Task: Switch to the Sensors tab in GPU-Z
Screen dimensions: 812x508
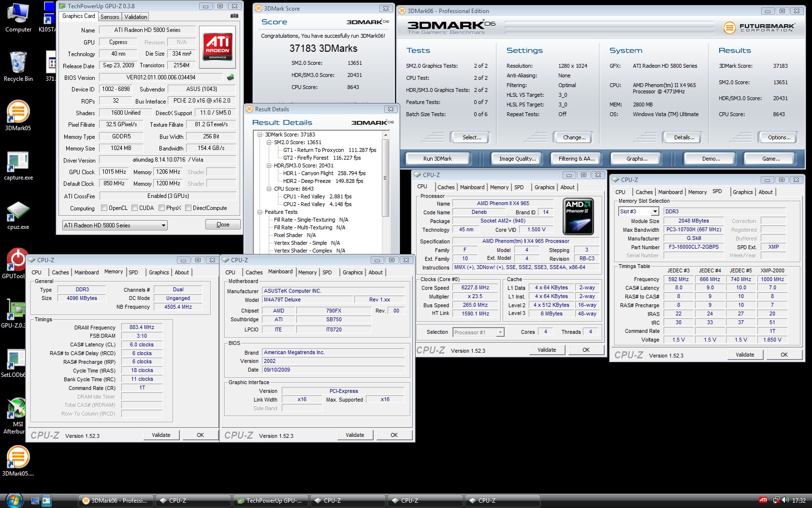Action: (110, 16)
